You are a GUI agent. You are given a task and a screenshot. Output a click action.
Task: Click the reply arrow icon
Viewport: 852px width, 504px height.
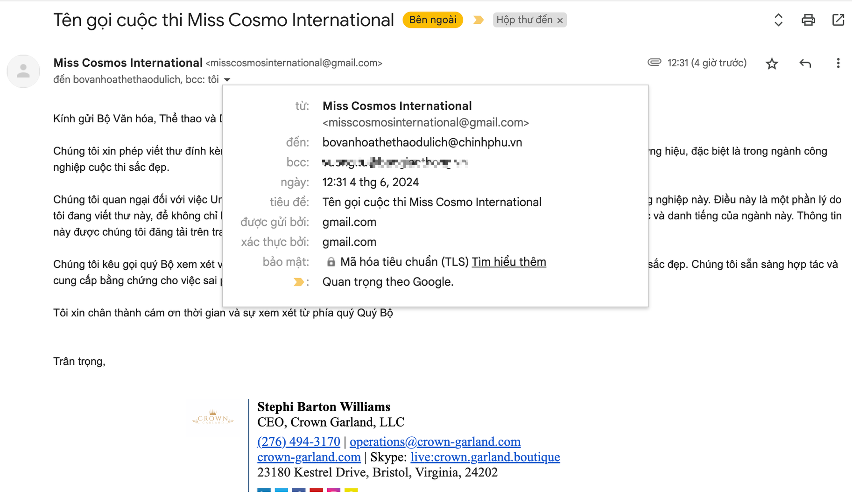805,63
